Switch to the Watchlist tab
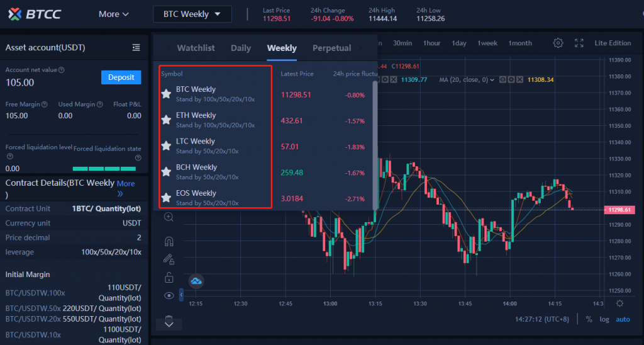The width and height of the screenshot is (644, 345). click(196, 48)
